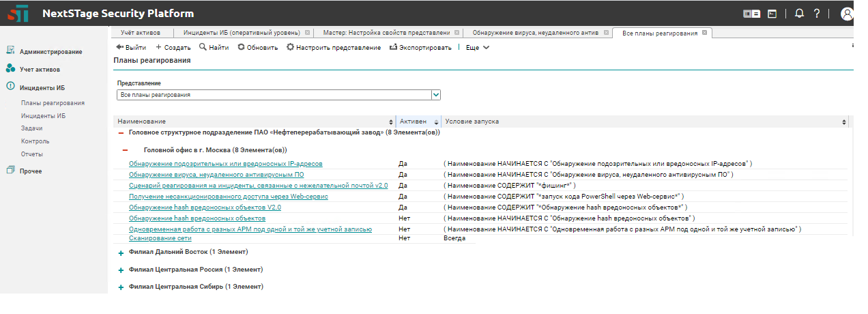Open help with the question mark icon
This screenshot has height=314, width=868.
816,14
